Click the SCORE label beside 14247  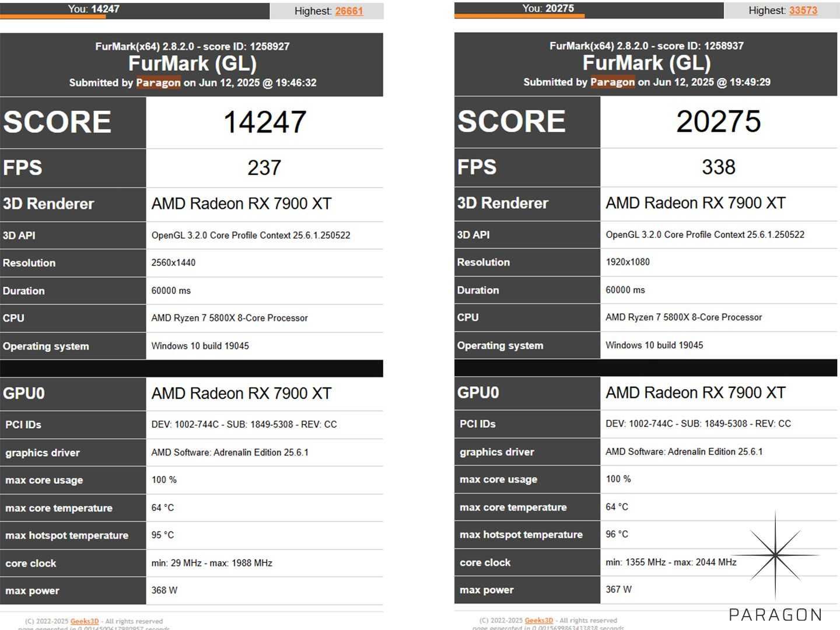click(57, 122)
